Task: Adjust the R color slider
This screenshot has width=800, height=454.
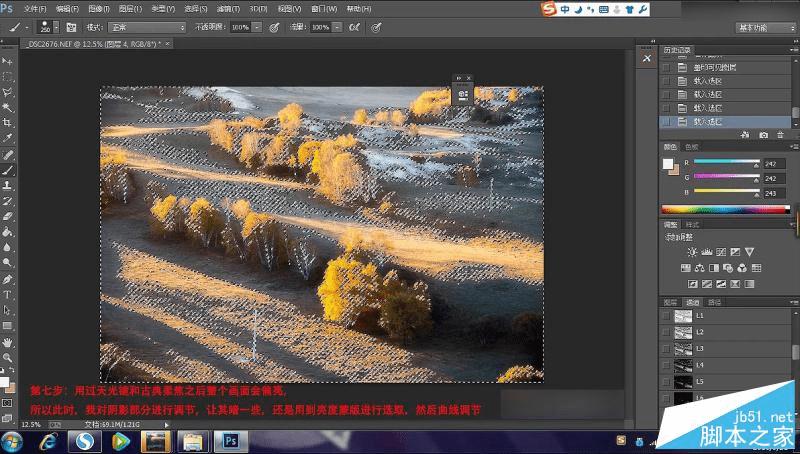Action: [727, 163]
